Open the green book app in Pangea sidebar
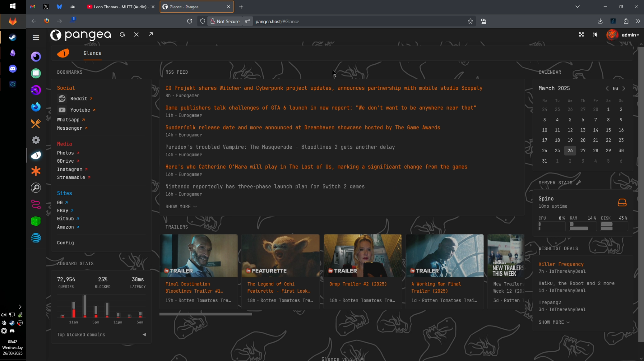Viewport: 644px width, 361px height. click(x=36, y=73)
